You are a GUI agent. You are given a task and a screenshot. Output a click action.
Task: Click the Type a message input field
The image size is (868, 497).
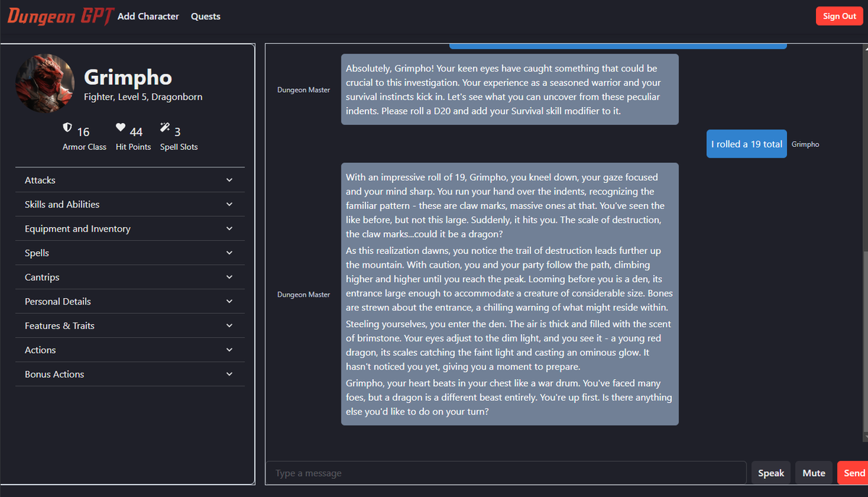(x=506, y=473)
